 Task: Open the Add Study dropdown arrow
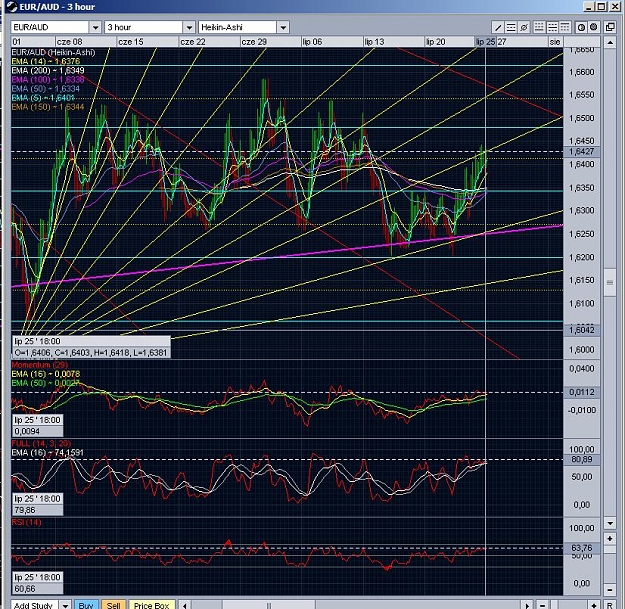(66, 605)
